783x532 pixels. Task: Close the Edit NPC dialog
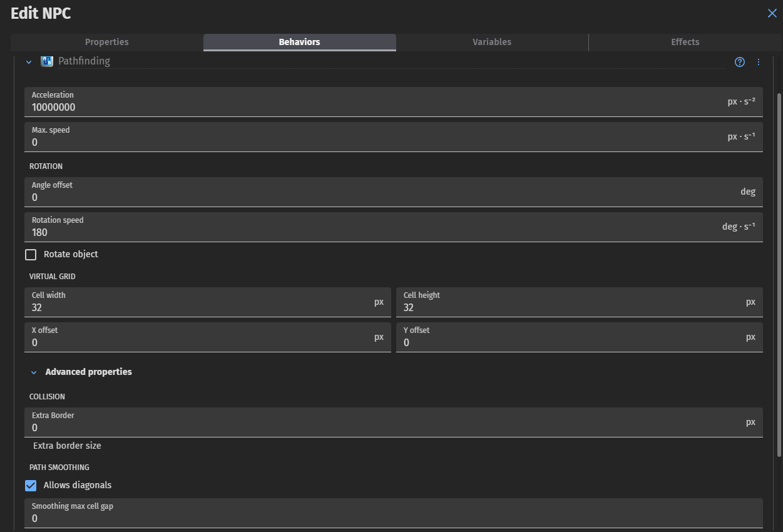pos(772,13)
